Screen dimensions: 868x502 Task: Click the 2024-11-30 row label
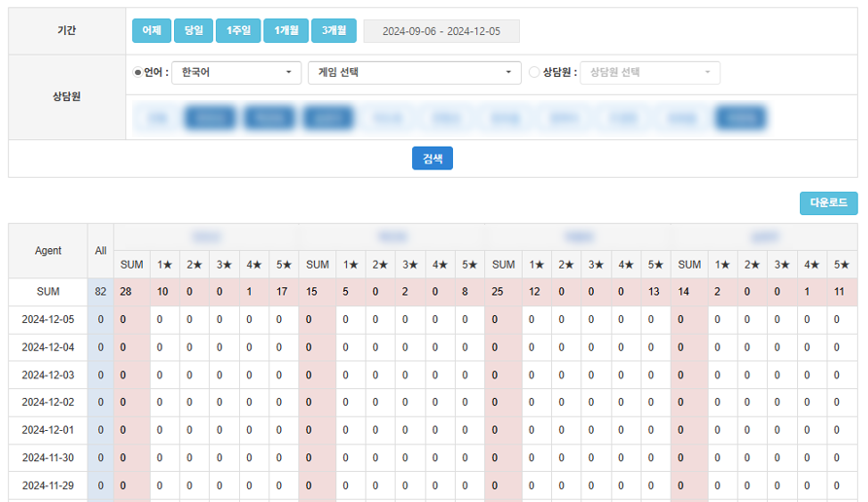[48, 457]
